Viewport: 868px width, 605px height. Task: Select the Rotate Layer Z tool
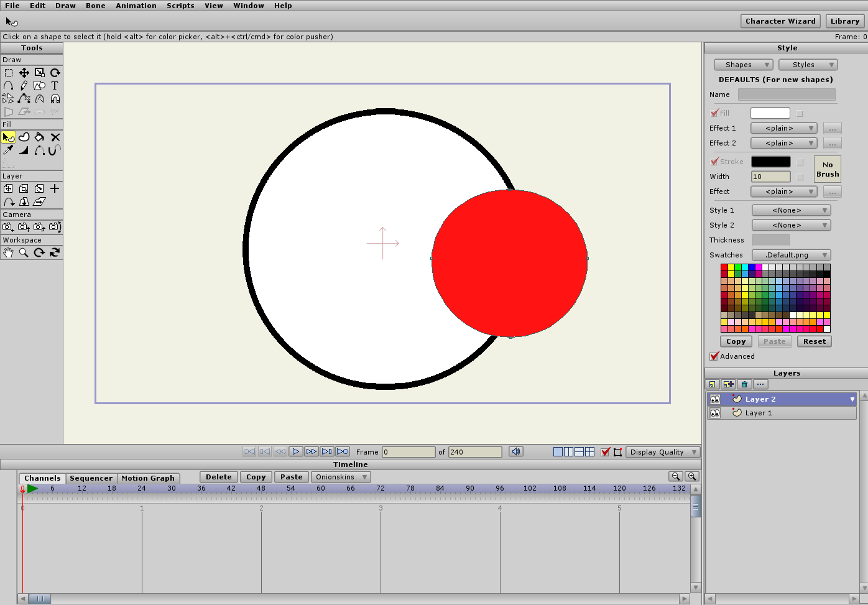click(40, 188)
